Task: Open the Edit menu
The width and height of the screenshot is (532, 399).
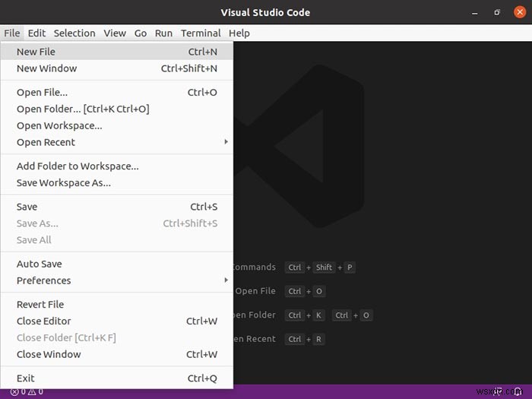Action: 36,33
